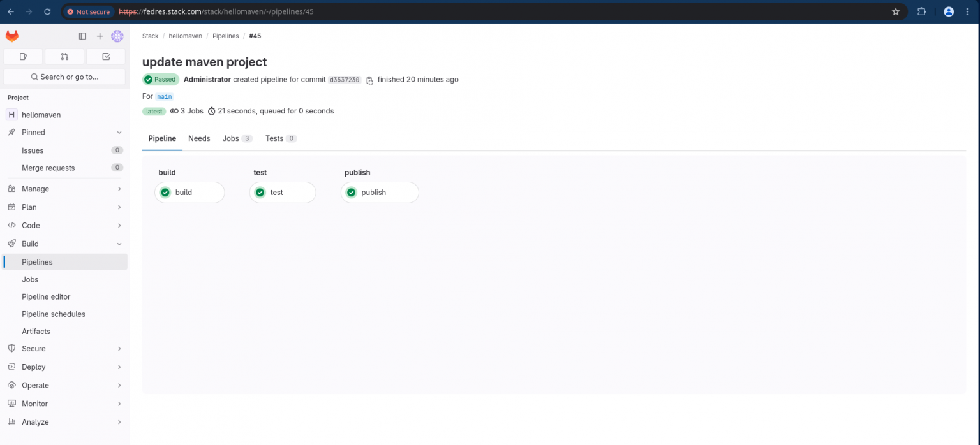
Task: Expand the Build section chevron
Action: click(118, 244)
